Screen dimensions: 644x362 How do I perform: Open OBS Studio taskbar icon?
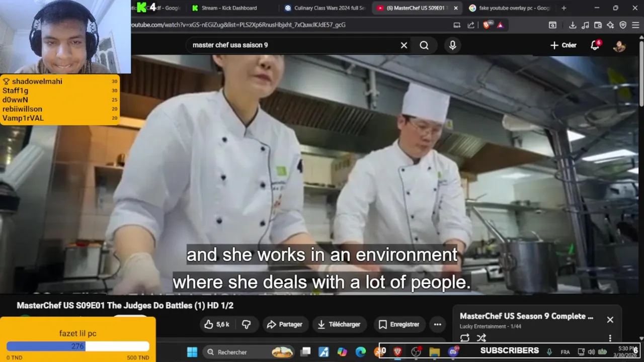pos(416,352)
